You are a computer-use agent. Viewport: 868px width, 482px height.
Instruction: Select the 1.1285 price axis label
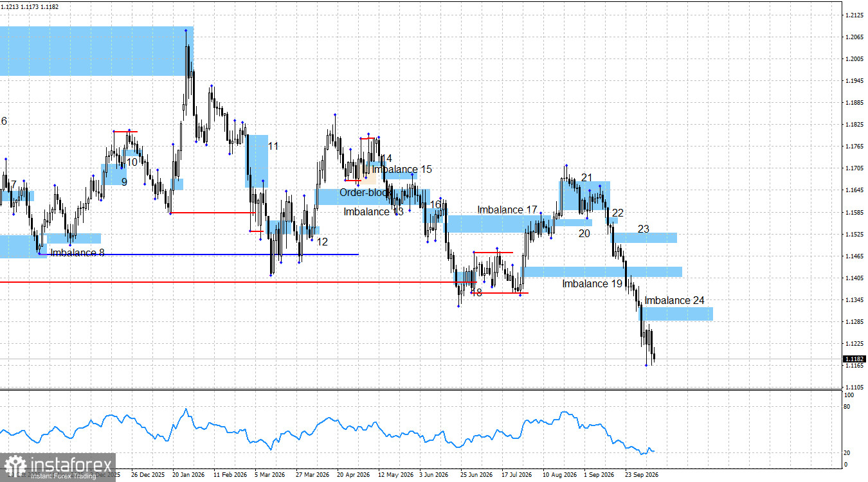coord(854,322)
